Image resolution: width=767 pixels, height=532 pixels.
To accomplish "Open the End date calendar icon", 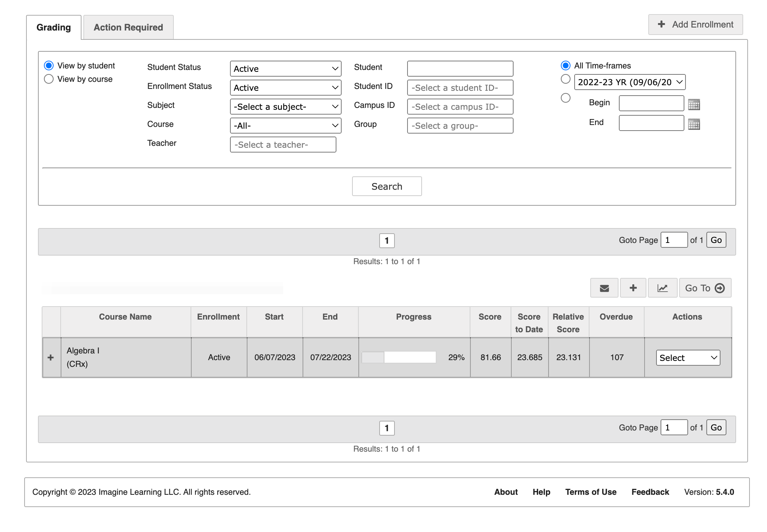I will (694, 124).
